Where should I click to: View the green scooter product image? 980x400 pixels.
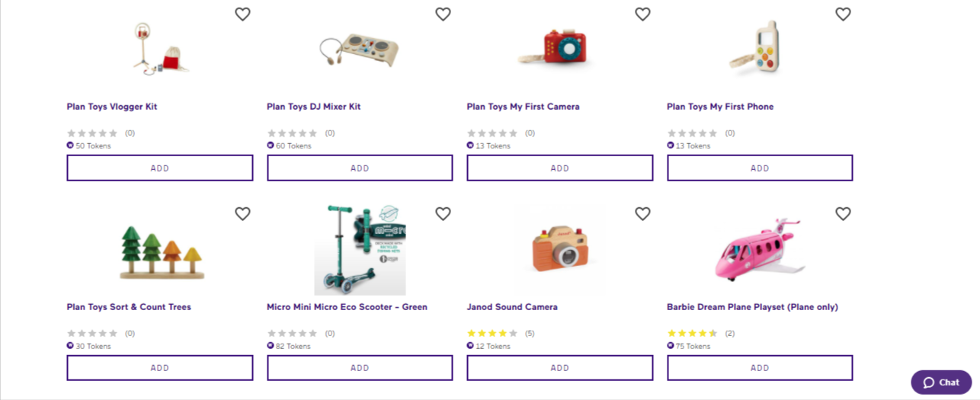tap(360, 250)
